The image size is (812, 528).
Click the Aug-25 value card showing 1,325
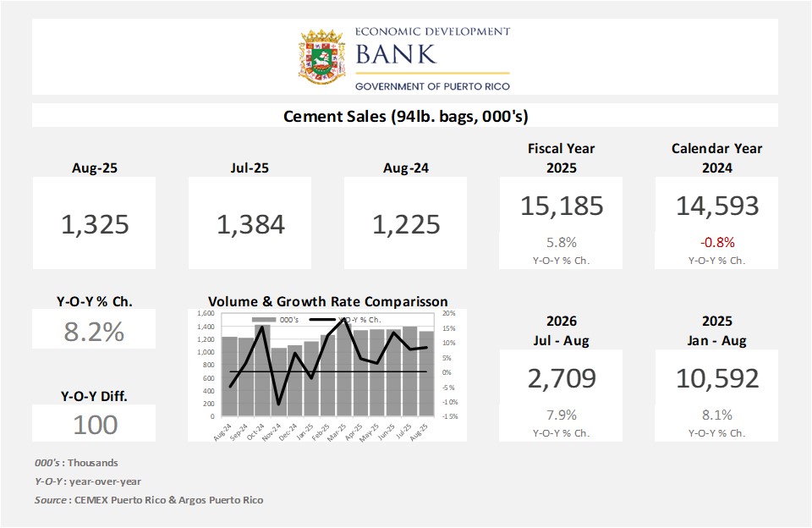95,224
